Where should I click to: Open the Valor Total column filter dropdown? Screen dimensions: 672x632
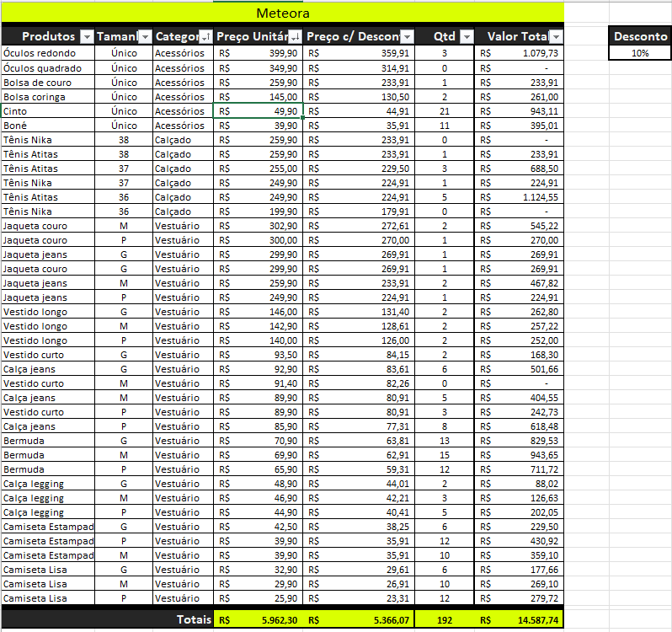[556, 37]
